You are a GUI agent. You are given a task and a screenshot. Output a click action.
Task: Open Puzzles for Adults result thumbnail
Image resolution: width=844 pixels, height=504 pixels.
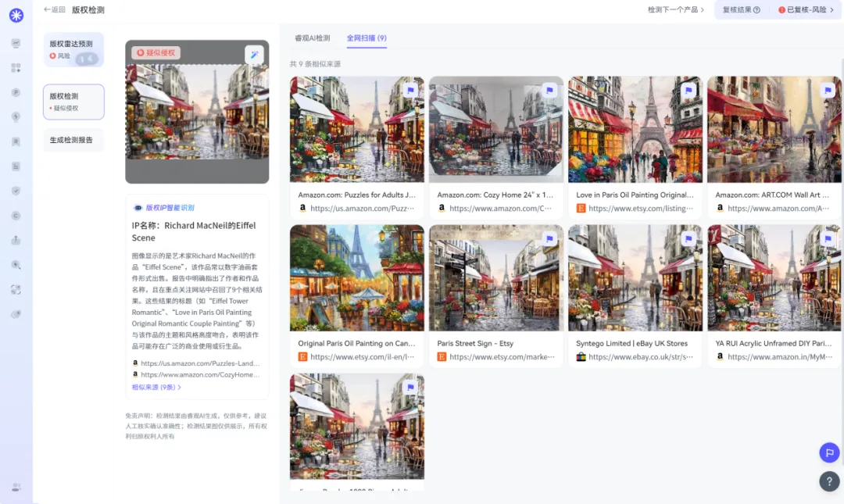tap(357, 129)
